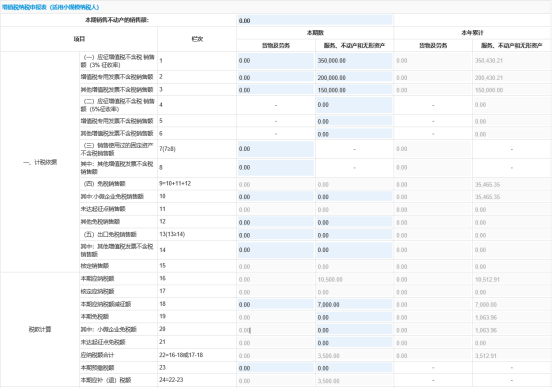553x388 pixels.
Task: Click the 本期销售不动产的销售额 input field
Action: 315,20
